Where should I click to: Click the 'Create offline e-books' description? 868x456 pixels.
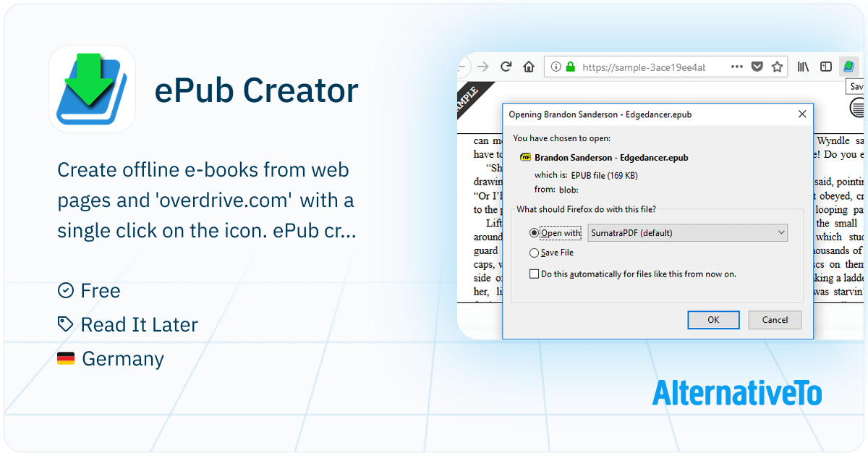(207, 200)
